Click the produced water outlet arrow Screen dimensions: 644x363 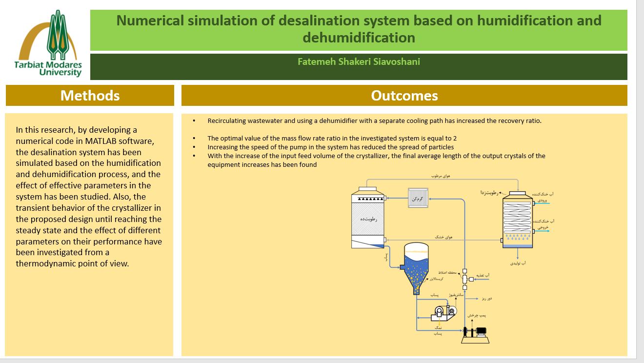pos(518,254)
